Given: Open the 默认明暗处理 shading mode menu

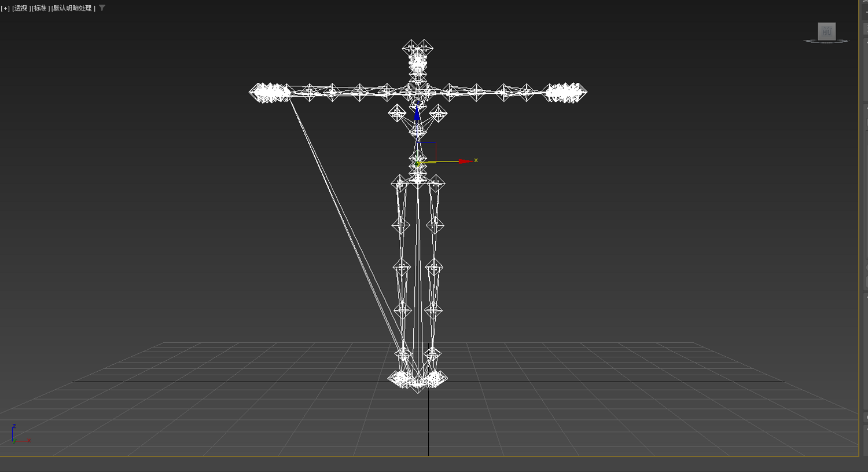Looking at the screenshot, I should 73,8.
